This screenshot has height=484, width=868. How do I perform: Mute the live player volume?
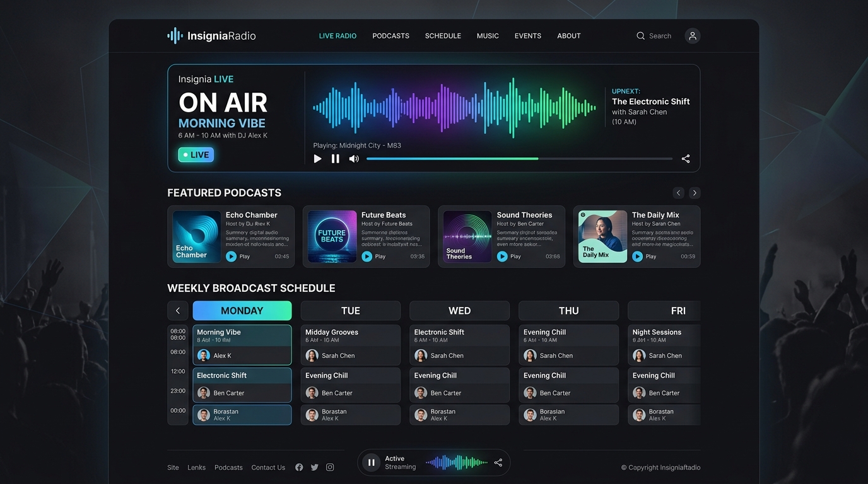point(354,159)
